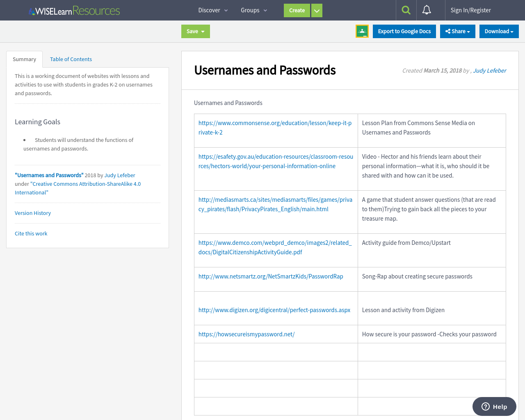Open the Download dropdown
This screenshot has width=525, height=420.
click(x=499, y=31)
